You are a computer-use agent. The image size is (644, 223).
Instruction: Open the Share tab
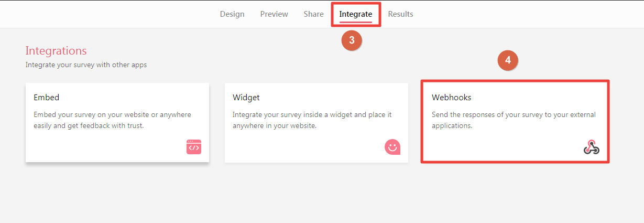pos(313,14)
